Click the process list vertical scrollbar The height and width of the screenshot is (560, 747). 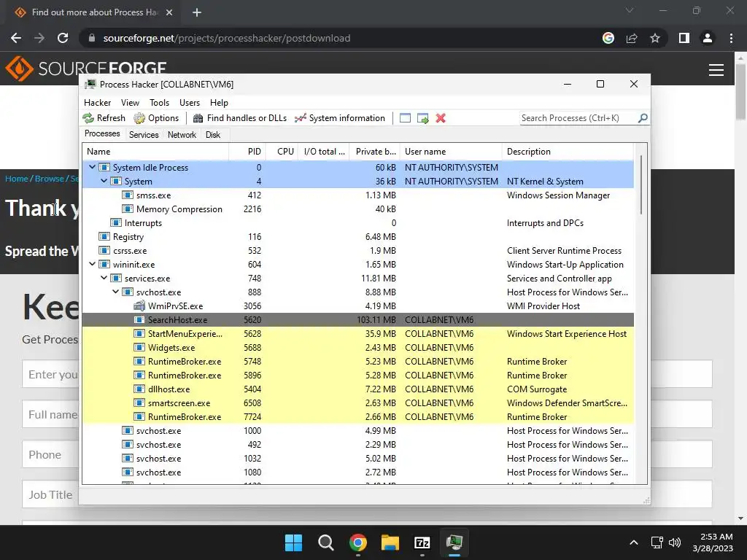pyautogui.click(x=640, y=184)
